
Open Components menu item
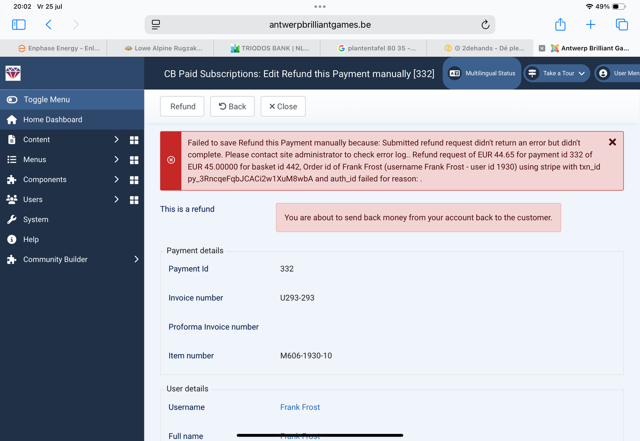click(44, 180)
